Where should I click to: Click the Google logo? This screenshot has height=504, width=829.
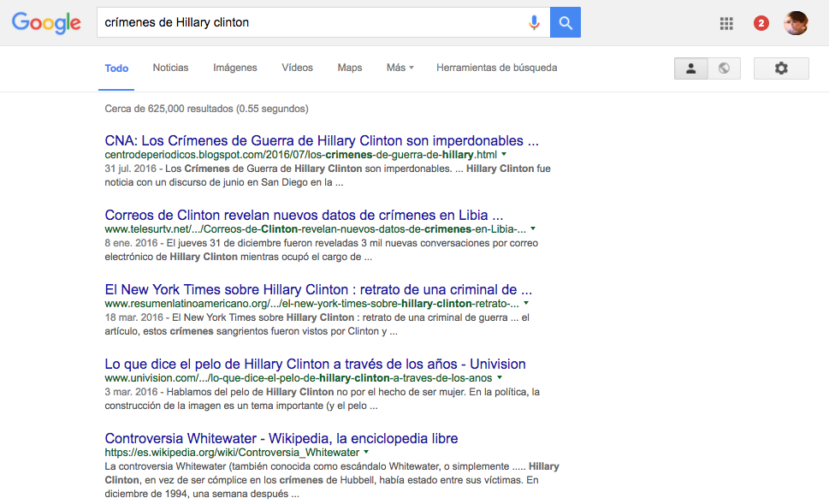point(46,23)
